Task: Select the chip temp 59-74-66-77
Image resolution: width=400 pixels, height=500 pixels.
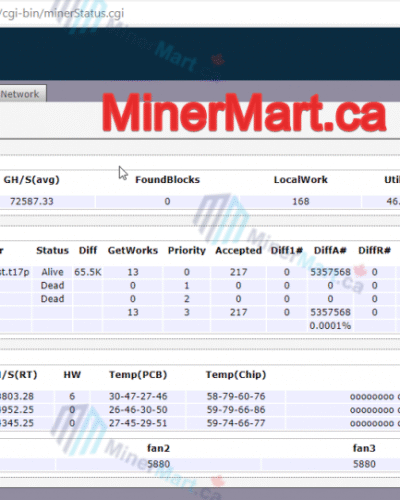Action: coord(236,423)
